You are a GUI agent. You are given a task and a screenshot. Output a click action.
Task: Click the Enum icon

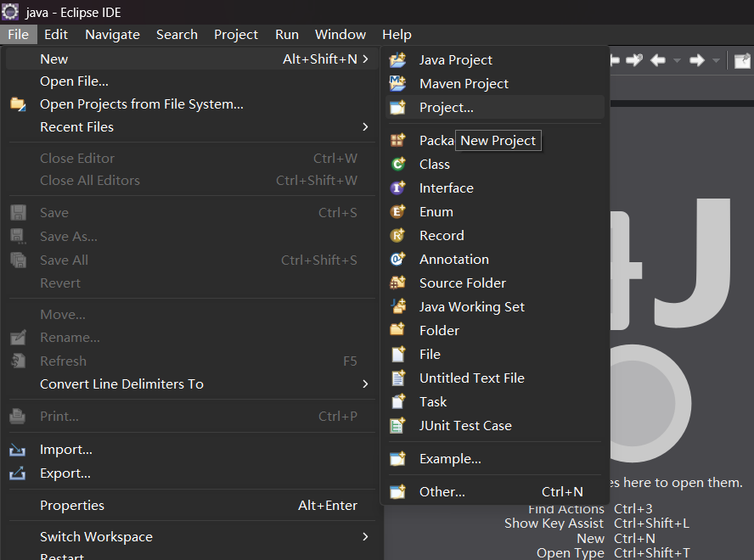coord(397,211)
